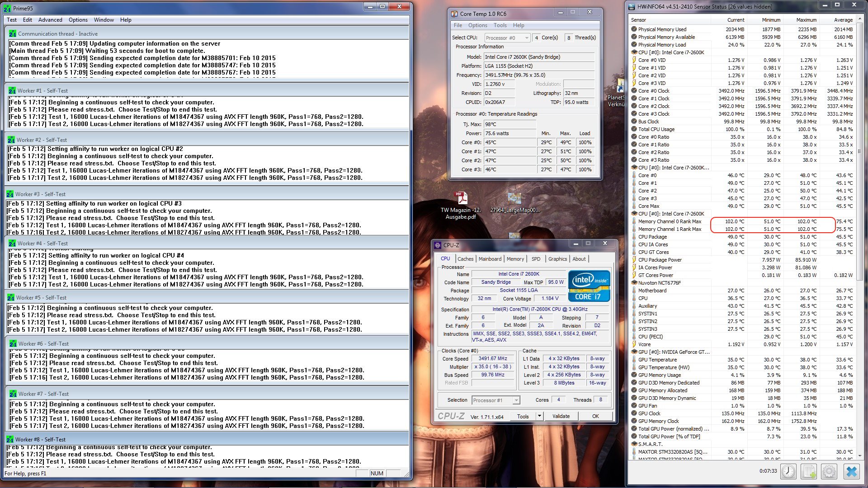The height and width of the screenshot is (488, 868).
Task: Click icon beside GPU Temperature (HW) row
Action: coord(634,367)
